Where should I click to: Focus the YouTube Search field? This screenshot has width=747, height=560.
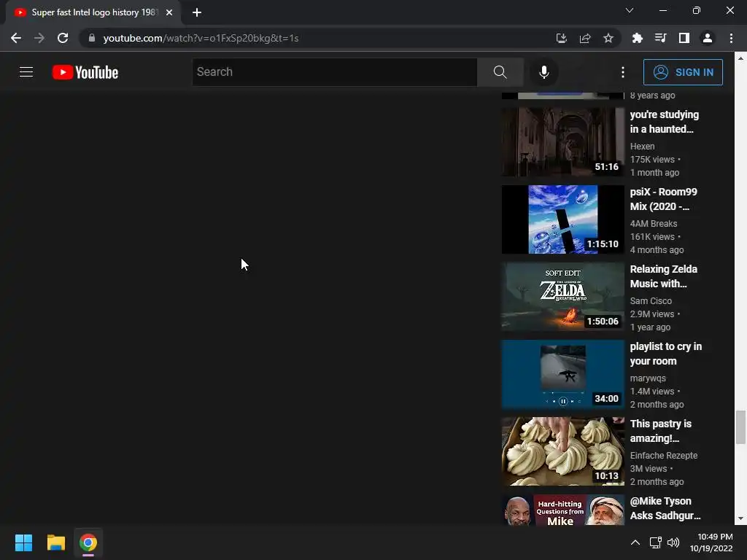coord(334,72)
